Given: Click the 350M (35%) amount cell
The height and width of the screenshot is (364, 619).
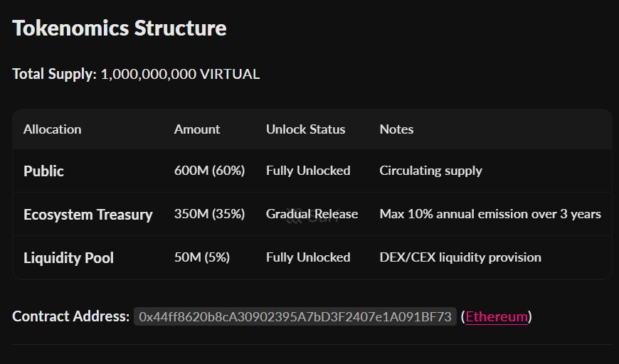Looking at the screenshot, I should pyautogui.click(x=209, y=214).
